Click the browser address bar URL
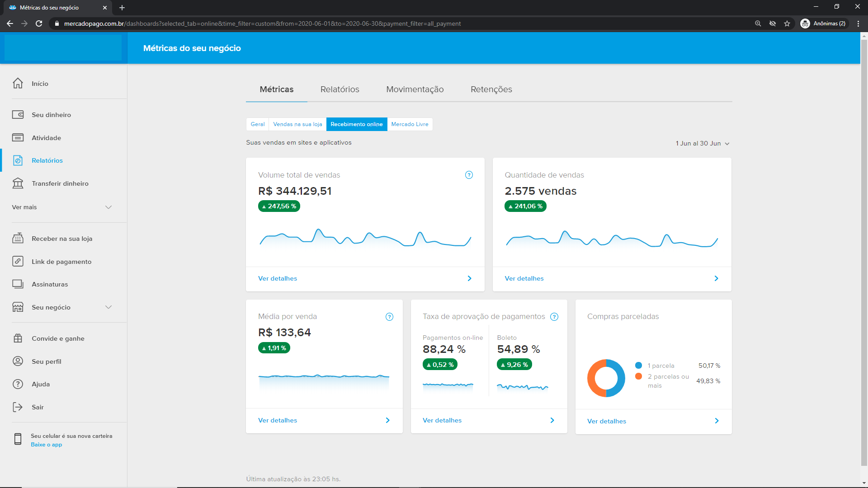Image resolution: width=868 pixels, height=488 pixels. click(262, 23)
